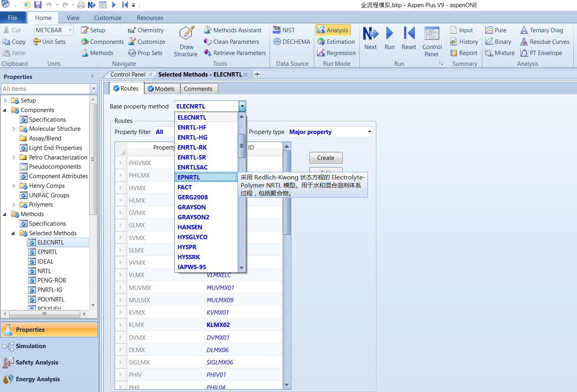Open NRTL under Selected Methods

pyautogui.click(x=44, y=271)
